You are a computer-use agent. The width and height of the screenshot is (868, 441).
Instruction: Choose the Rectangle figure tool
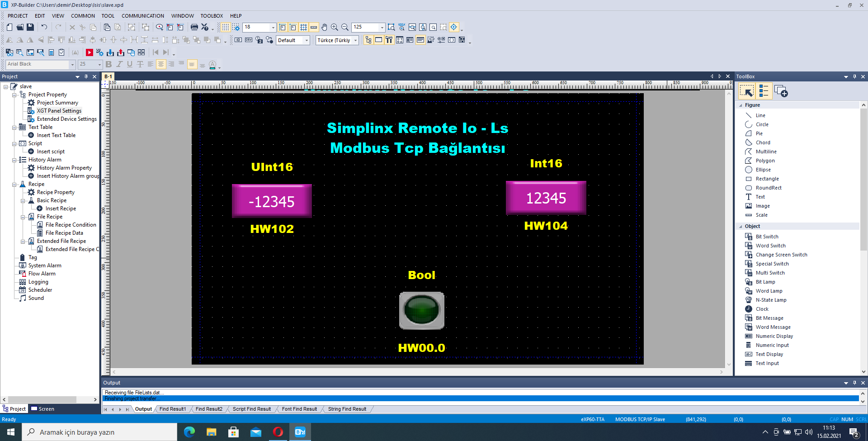(767, 179)
